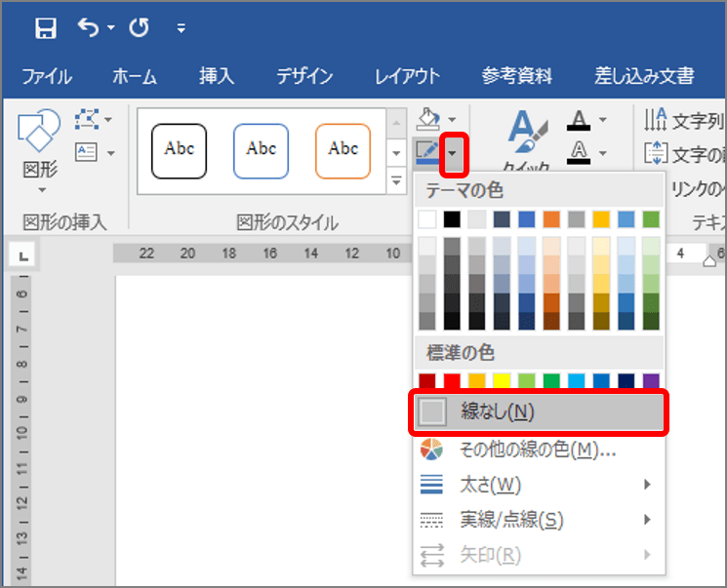Open the 実線/点線(S) dashes submenu
This screenshot has width=727, height=588.
(x=539, y=520)
